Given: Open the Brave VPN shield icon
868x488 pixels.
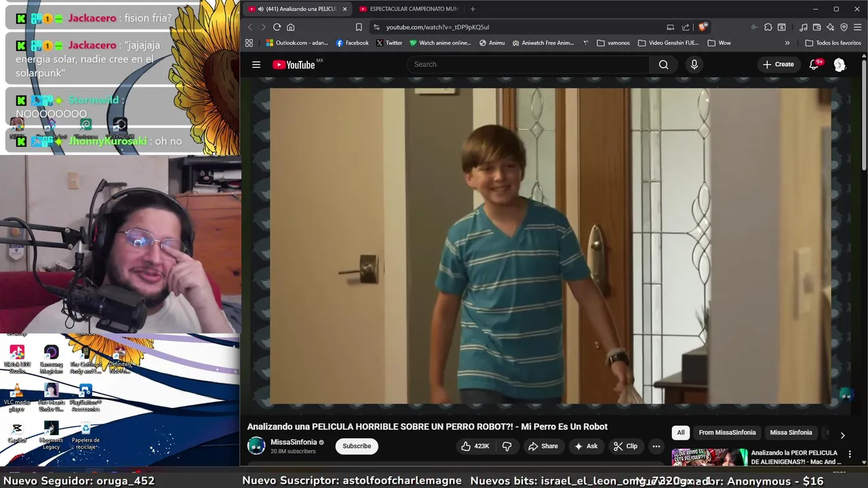Looking at the screenshot, I should (844, 27).
